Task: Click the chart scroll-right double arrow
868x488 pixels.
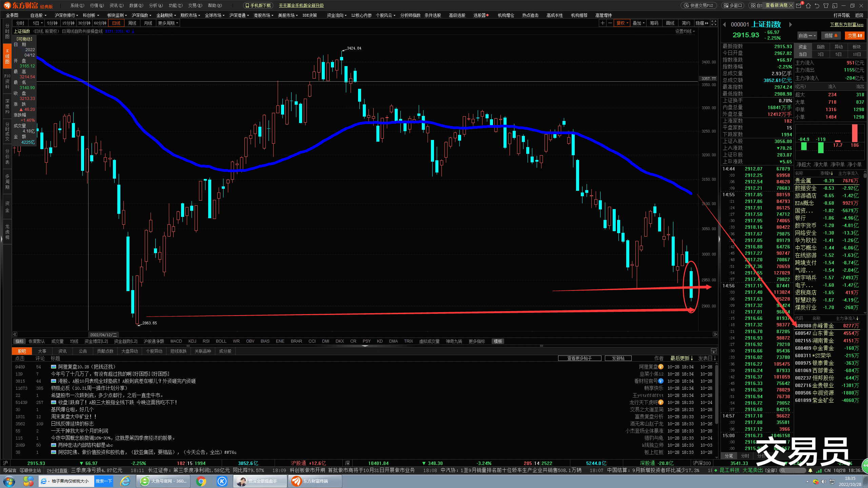Action: (715, 334)
